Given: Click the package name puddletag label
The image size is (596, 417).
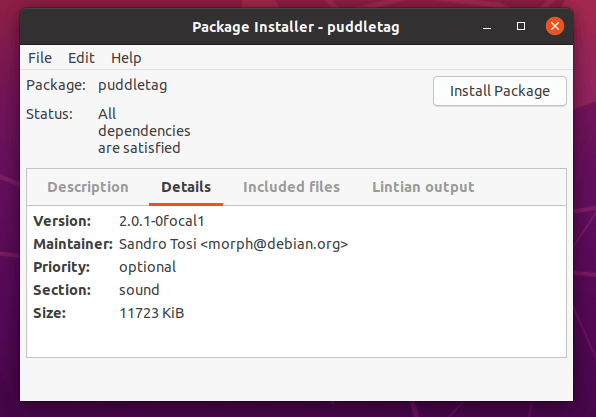Looking at the screenshot, I should tap(133, 86).
